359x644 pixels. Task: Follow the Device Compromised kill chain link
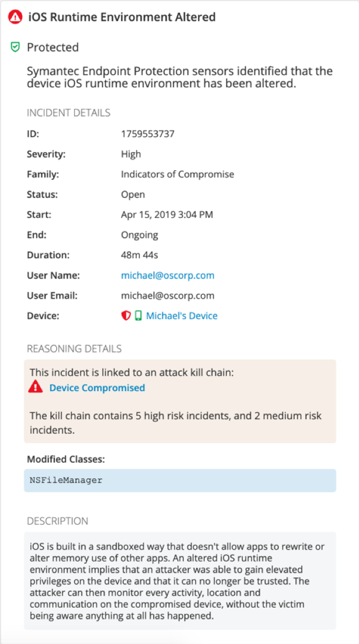[x=97, y=388]
